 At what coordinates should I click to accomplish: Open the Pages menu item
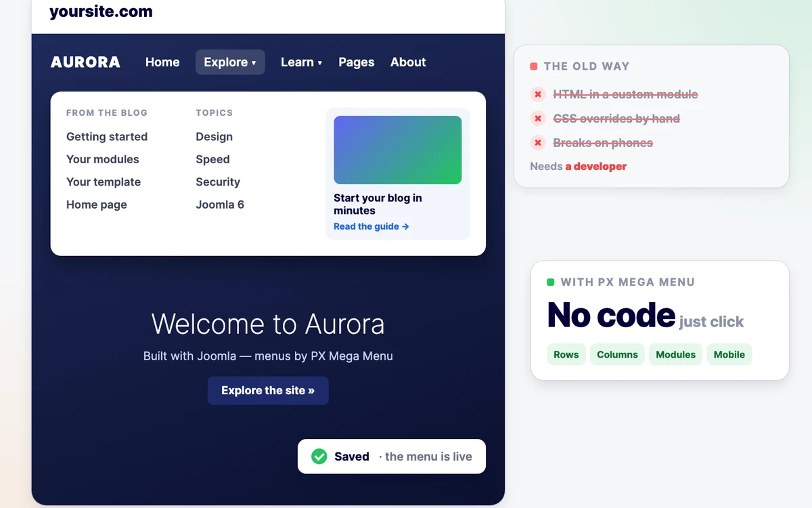(357, 62)
